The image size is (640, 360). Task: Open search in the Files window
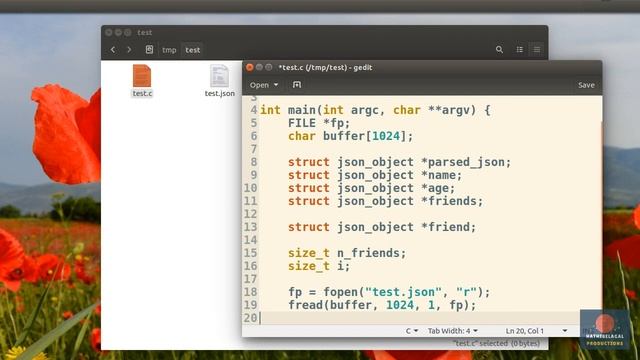499,49
